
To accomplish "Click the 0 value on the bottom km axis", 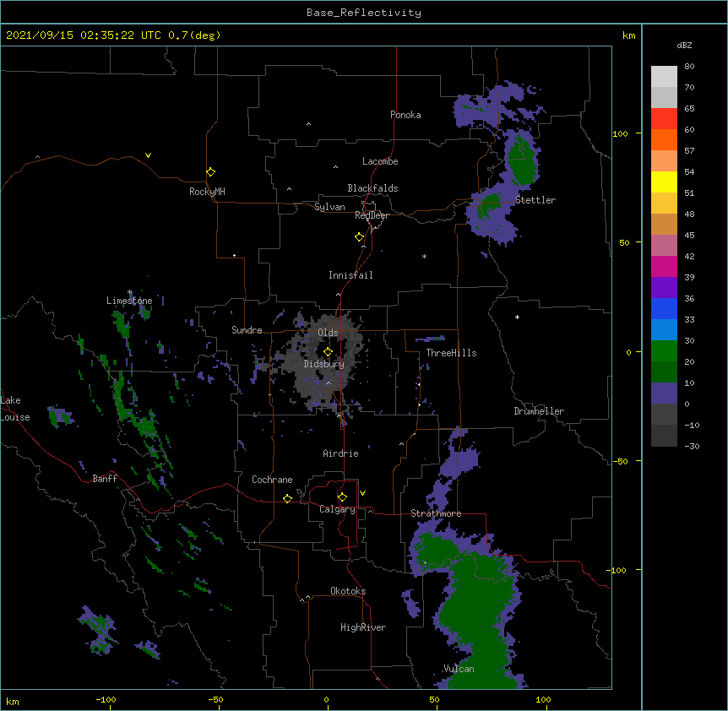I will pyautogui.click(x=326, y=699).
